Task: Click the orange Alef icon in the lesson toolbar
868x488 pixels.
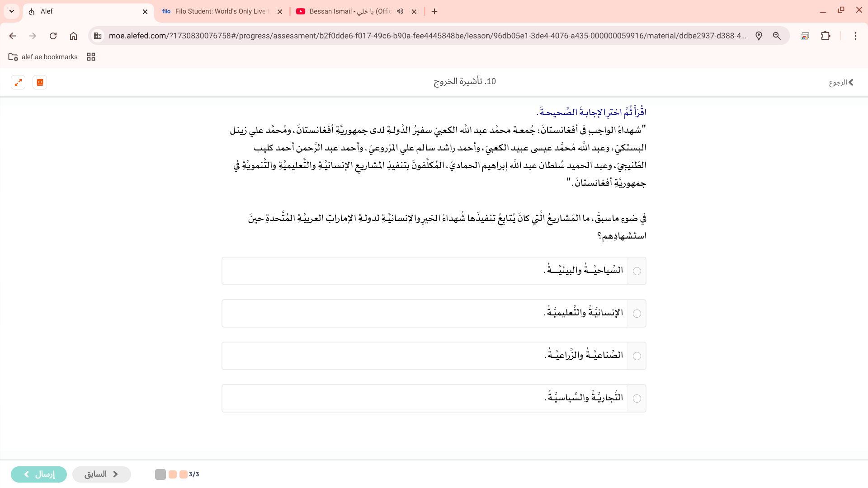Action: (40, 82)
